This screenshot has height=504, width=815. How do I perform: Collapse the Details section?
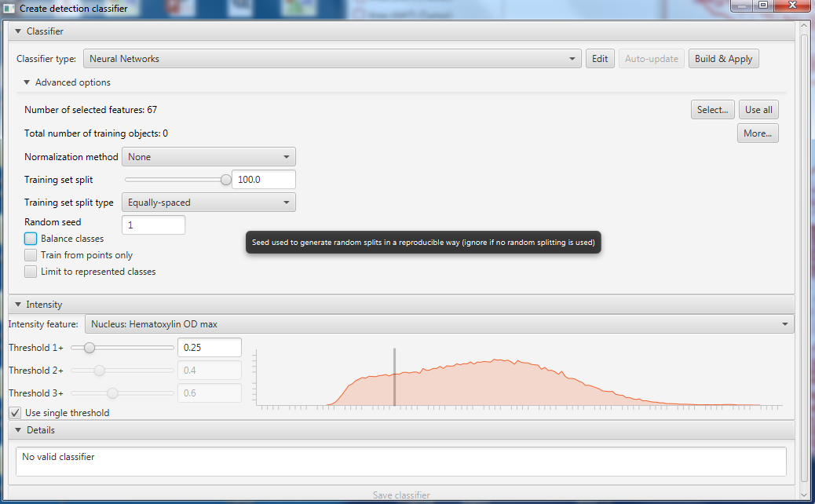click(17, 429)
